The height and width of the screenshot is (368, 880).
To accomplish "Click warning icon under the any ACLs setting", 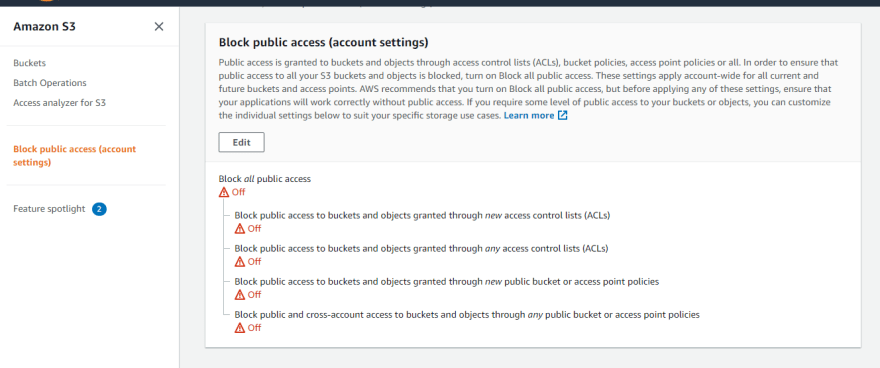I will (x=240, y=261).
